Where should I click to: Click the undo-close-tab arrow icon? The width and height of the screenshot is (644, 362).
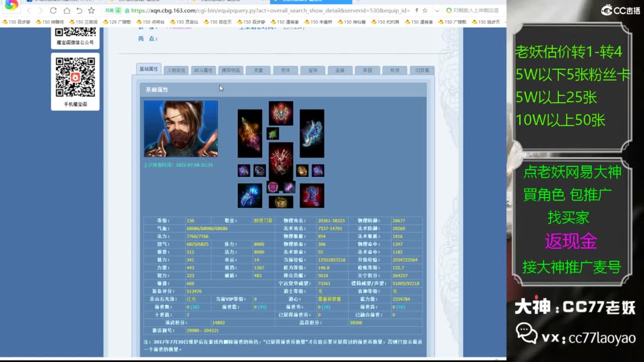tap(79, 11)
